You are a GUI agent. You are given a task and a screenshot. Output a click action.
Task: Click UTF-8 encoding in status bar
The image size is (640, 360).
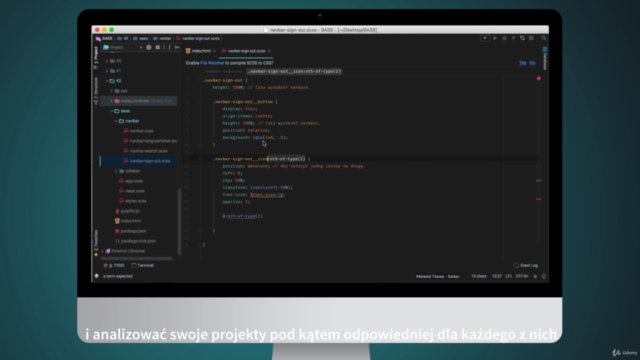tap(522, 276)
